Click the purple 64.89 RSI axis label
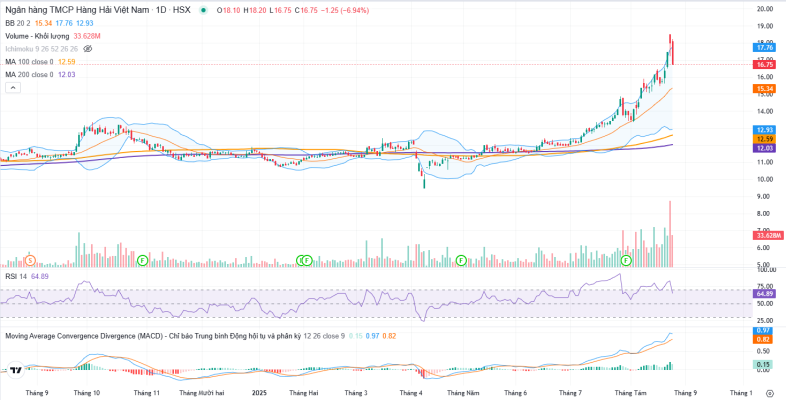This screenshot has width=786, height=400. click(765, 293)
